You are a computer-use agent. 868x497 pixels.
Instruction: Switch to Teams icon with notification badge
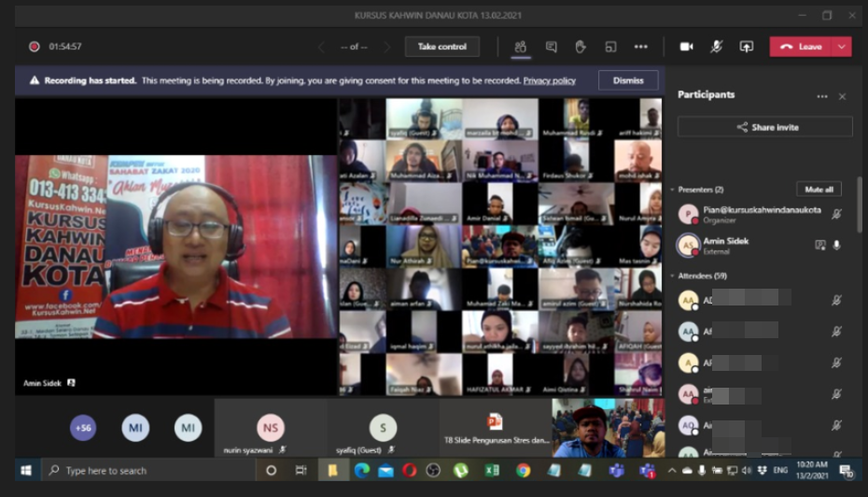coord(647,471)
